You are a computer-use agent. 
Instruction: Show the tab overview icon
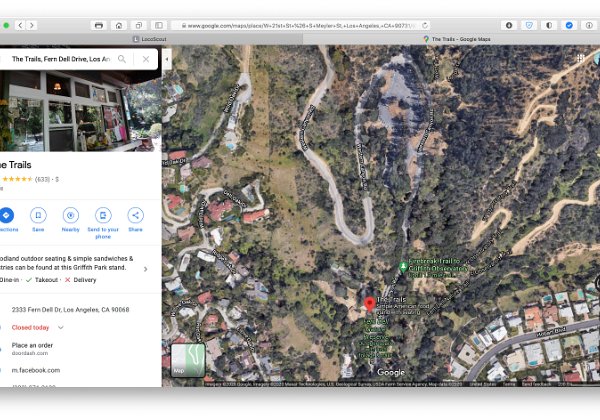(139, 26)
